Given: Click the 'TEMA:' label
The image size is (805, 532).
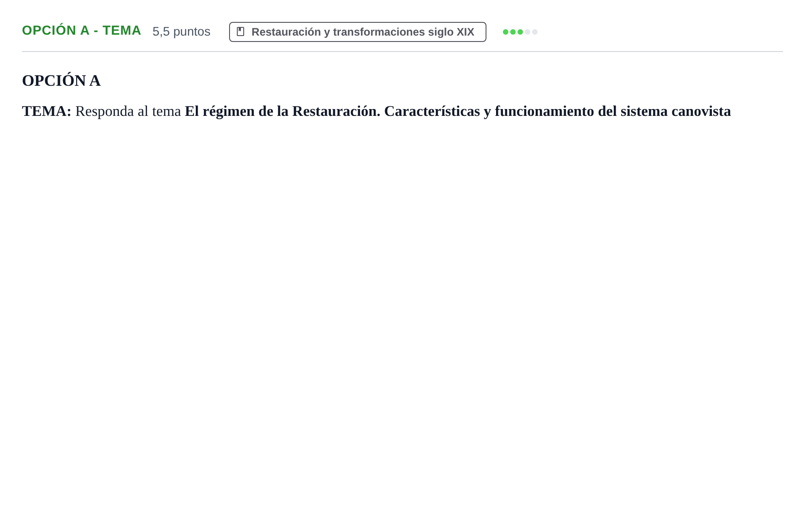Looking at the screenshot, I should tap(47, 111).
